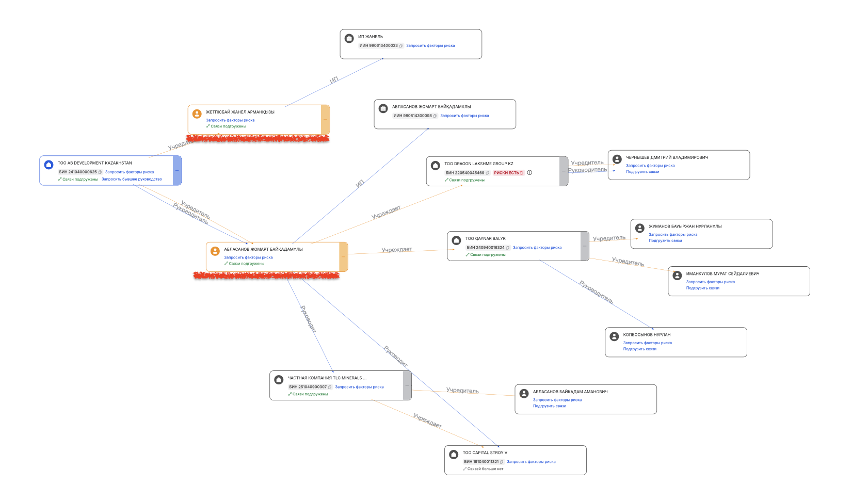868x485 pixels.
Task: Copy the БИН of ЧАСТНАЯ КОМПАНИЯ TLC MINERALS
Action: (x=330, y=387)
